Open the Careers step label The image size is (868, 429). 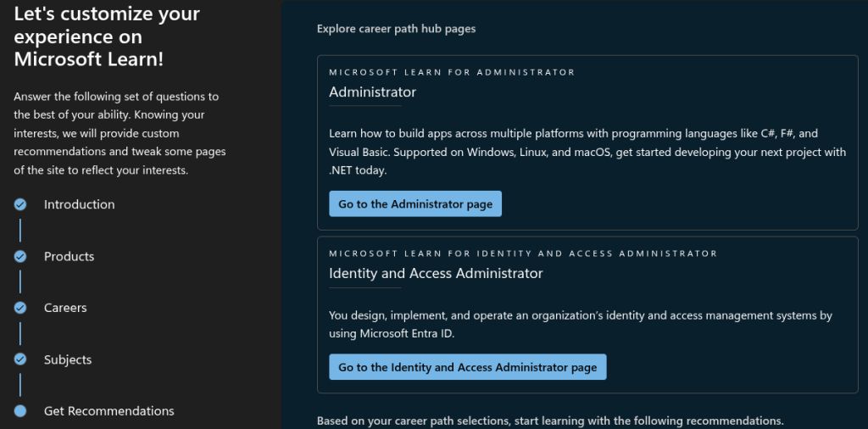(65, 308)
